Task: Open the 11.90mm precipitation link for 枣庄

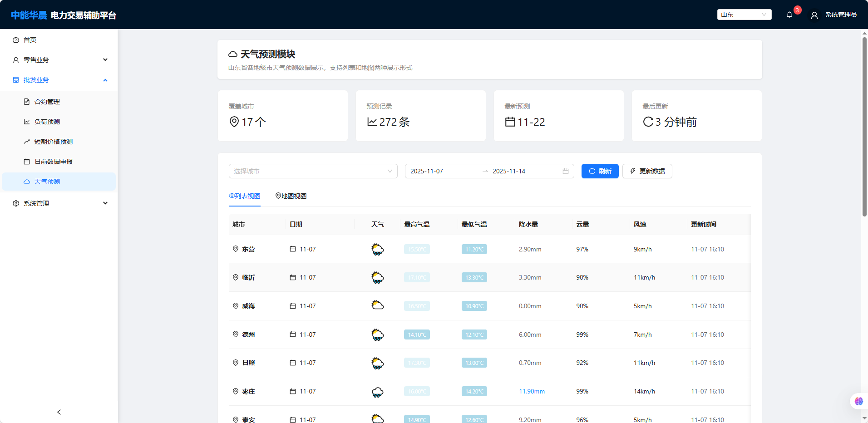Action: (x=531, y=391)
